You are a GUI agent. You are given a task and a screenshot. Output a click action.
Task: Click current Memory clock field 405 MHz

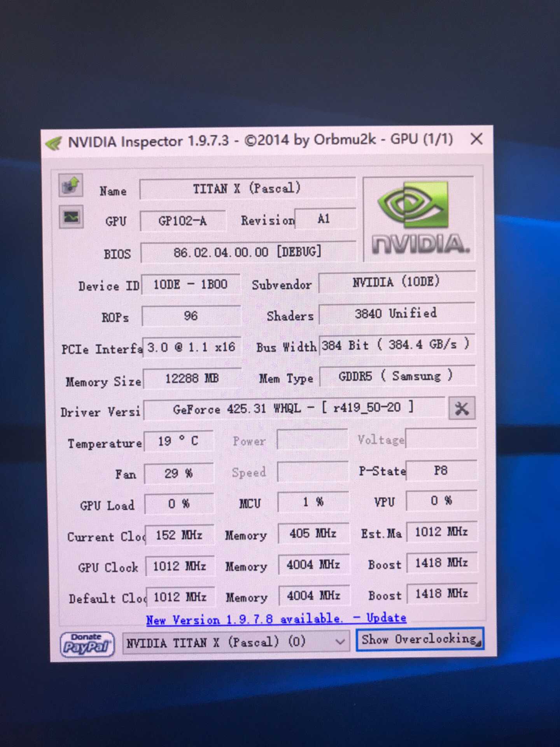(313, 533)
